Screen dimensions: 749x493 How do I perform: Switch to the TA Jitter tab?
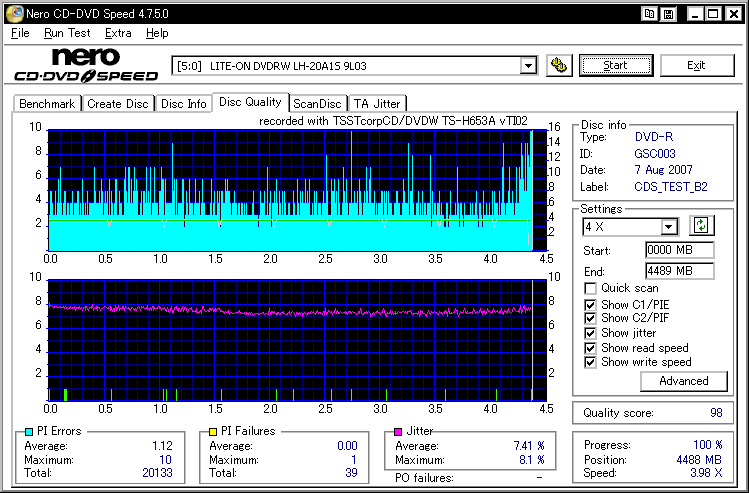pos(376,103)
